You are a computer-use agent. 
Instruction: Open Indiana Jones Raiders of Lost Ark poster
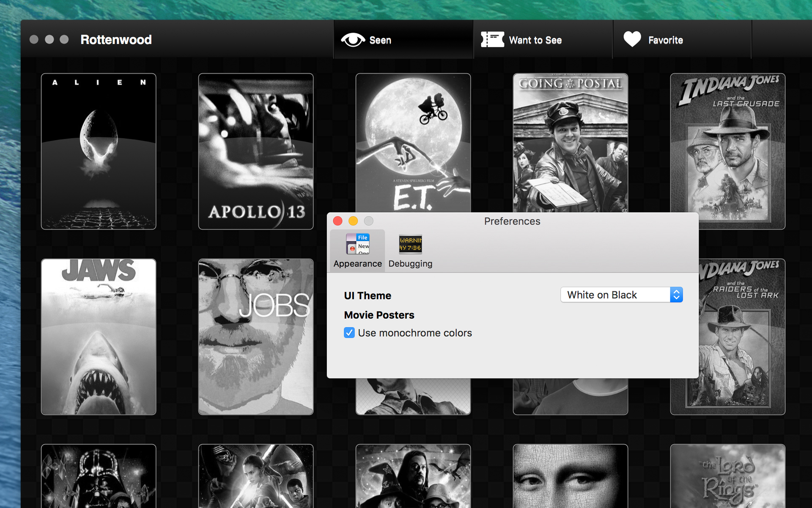coord(742,337)
